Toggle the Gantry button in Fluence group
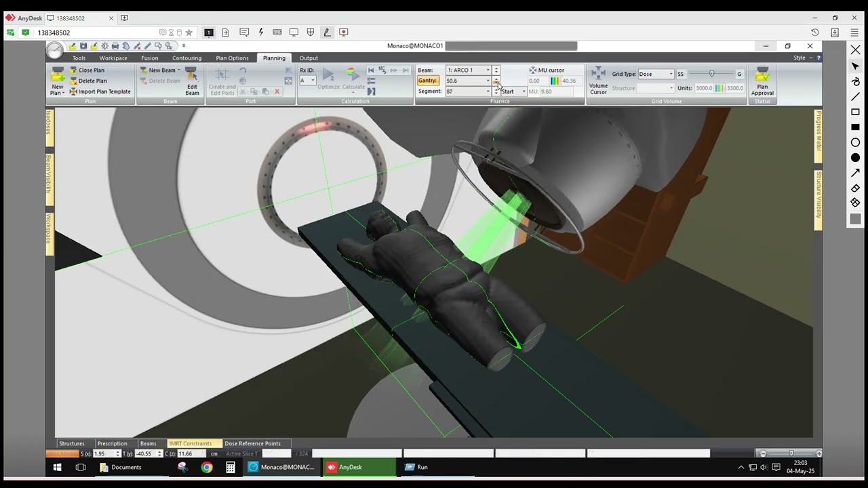 click(x=427, y=81)
